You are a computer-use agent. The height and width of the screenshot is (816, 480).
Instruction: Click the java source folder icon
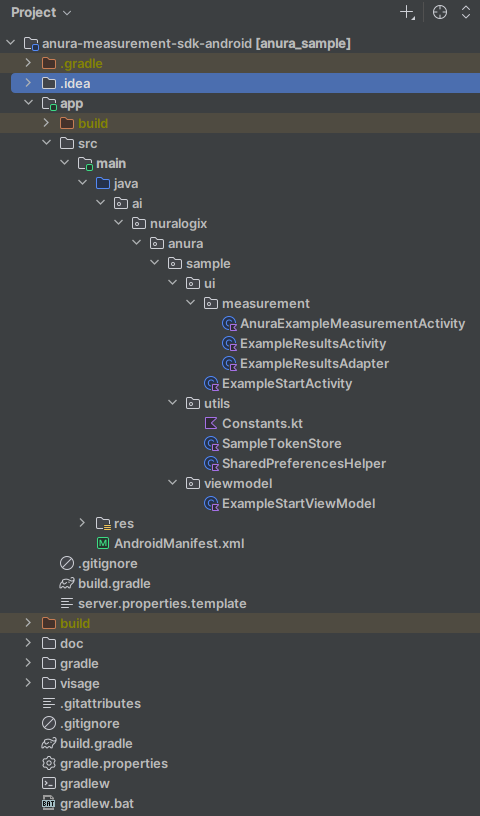coord(103,183)
